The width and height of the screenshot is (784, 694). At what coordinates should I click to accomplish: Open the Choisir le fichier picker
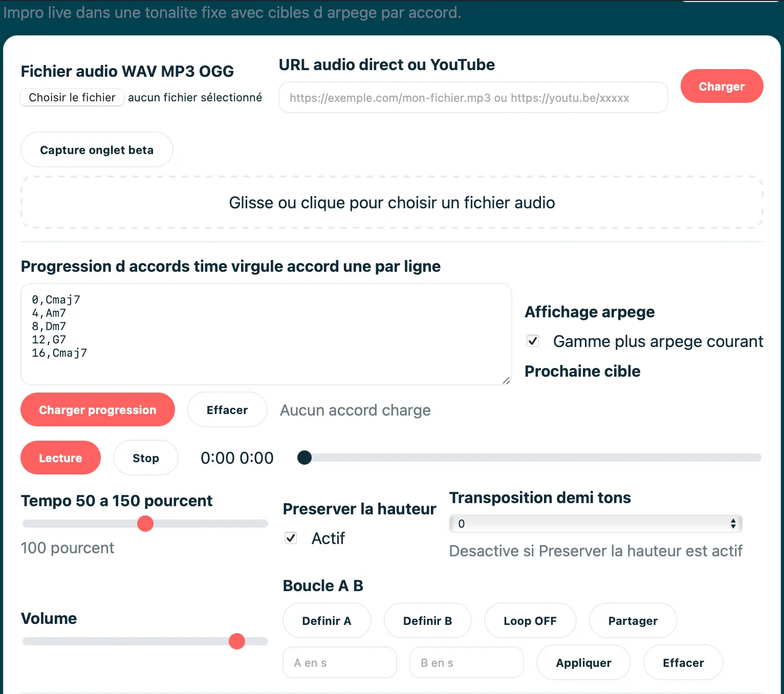click(72, 97)
